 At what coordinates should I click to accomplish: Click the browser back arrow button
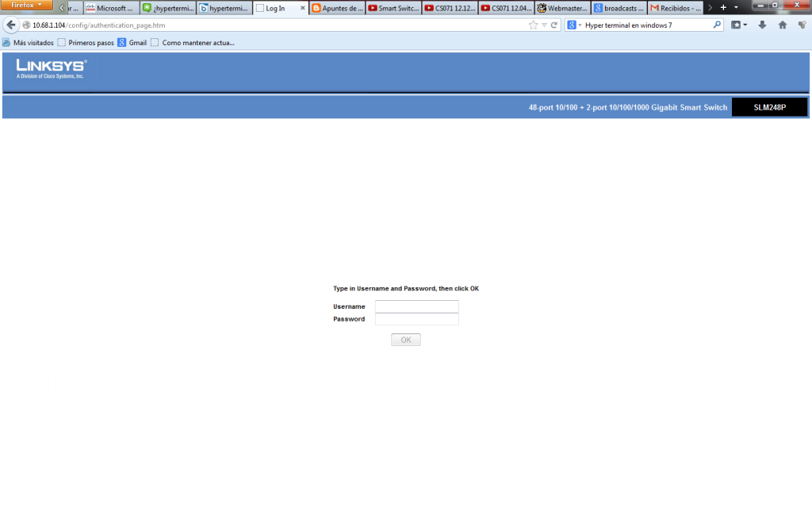tap(11, 25)
